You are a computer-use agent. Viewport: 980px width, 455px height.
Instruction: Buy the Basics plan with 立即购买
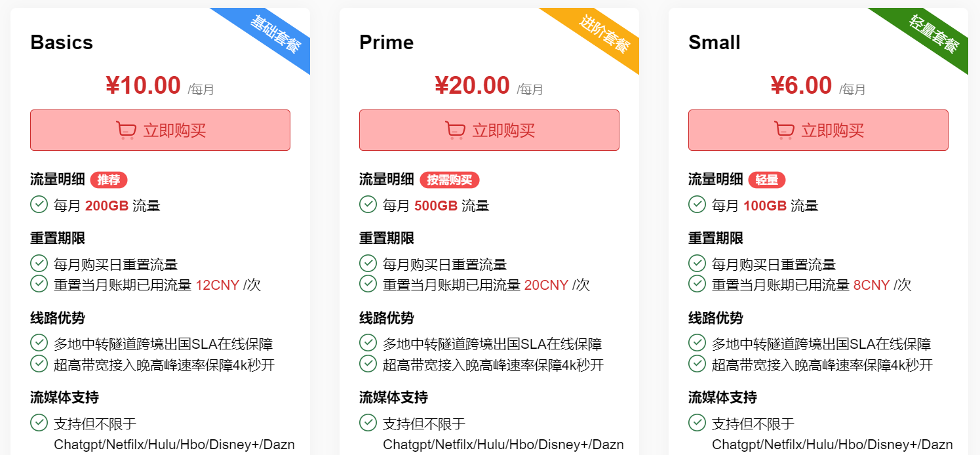(174, 130)
